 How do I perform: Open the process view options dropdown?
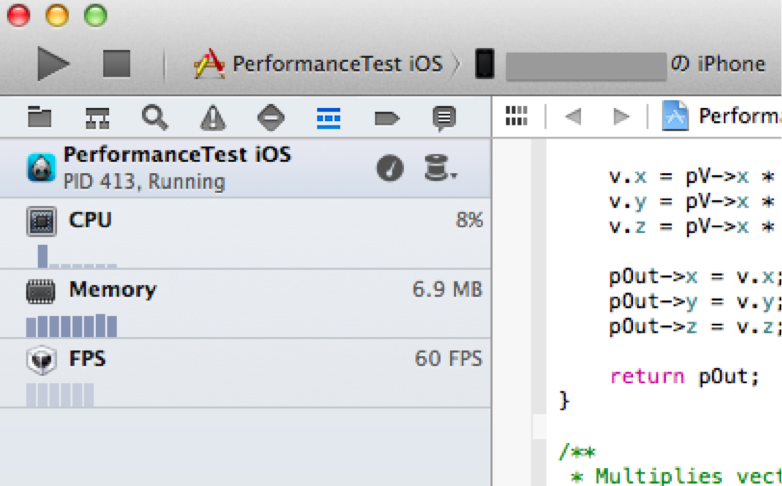[x=440, y=168]
